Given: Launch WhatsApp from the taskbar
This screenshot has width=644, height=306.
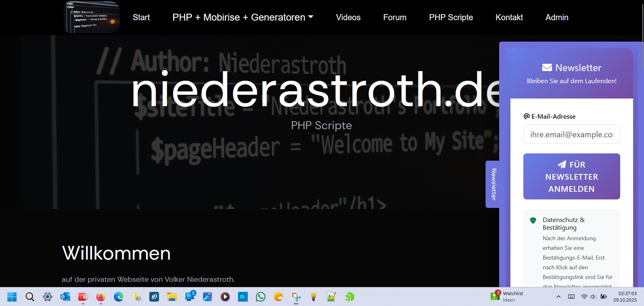Looking at the screenshot, I should (261, 297).
